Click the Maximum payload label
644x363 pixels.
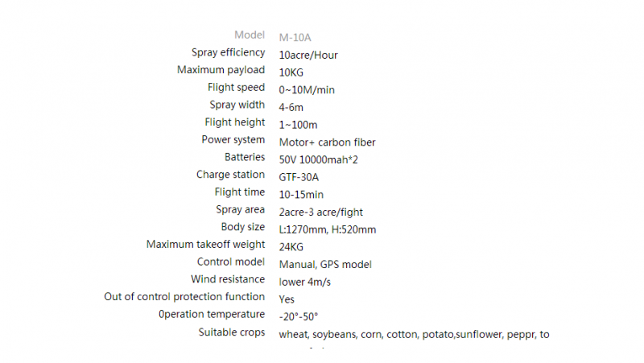(x=221, y=70)
